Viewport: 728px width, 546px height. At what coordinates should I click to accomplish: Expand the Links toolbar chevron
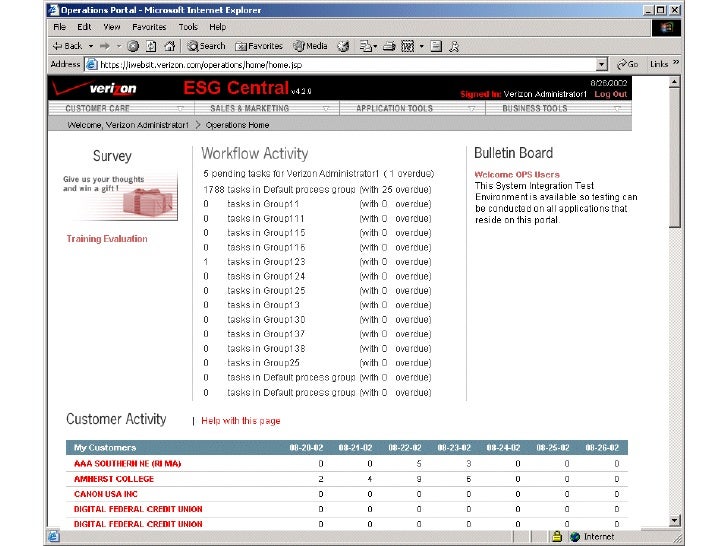point(676,62)
